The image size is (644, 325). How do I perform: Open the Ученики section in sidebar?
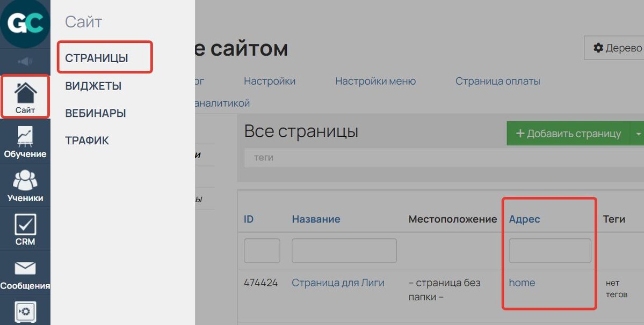(25, 185)
